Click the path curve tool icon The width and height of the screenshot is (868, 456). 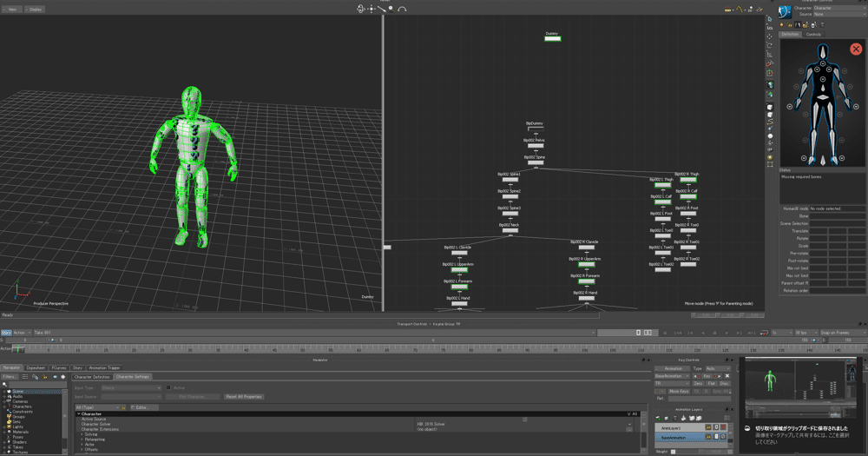770,123
